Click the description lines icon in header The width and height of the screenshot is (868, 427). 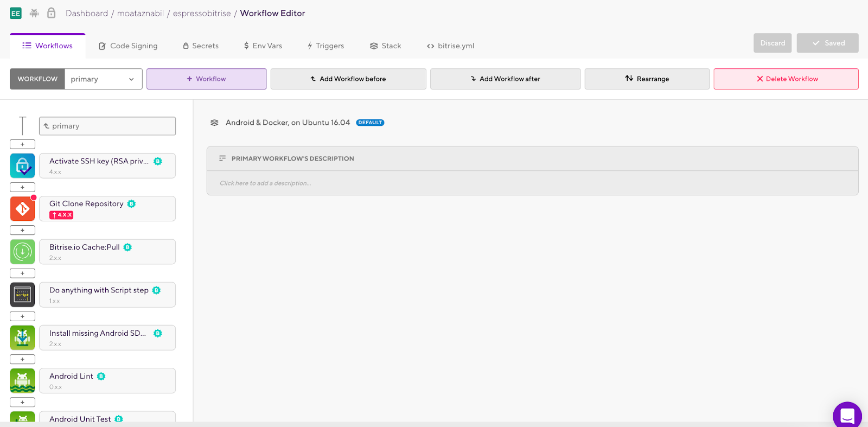(222, 158)
